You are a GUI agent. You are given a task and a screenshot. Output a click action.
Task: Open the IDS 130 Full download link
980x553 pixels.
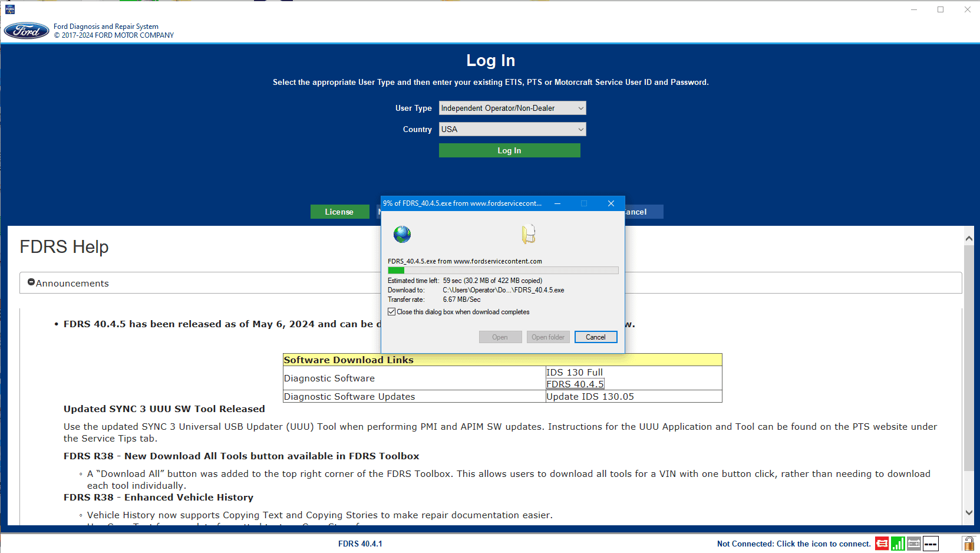574,373
